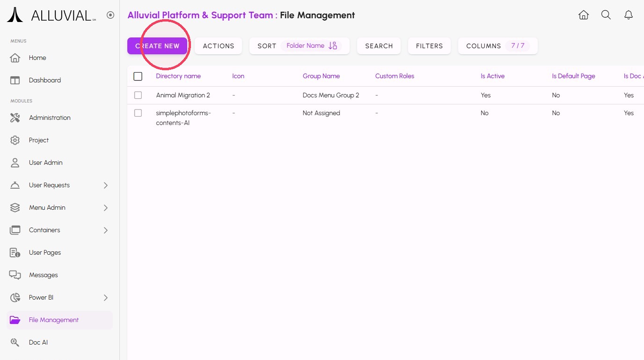Open the home icon in top header
644x360 pixels.
[584, 15]
